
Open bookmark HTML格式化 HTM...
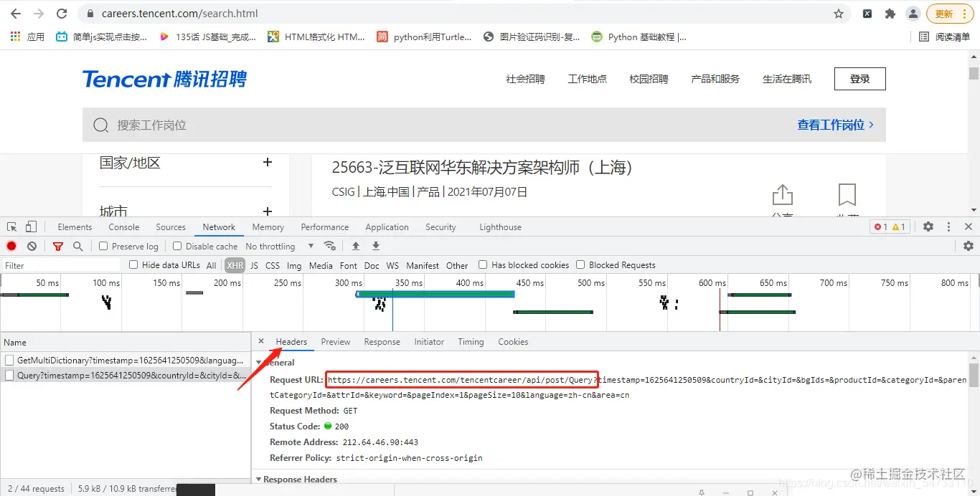pos(316,37)
